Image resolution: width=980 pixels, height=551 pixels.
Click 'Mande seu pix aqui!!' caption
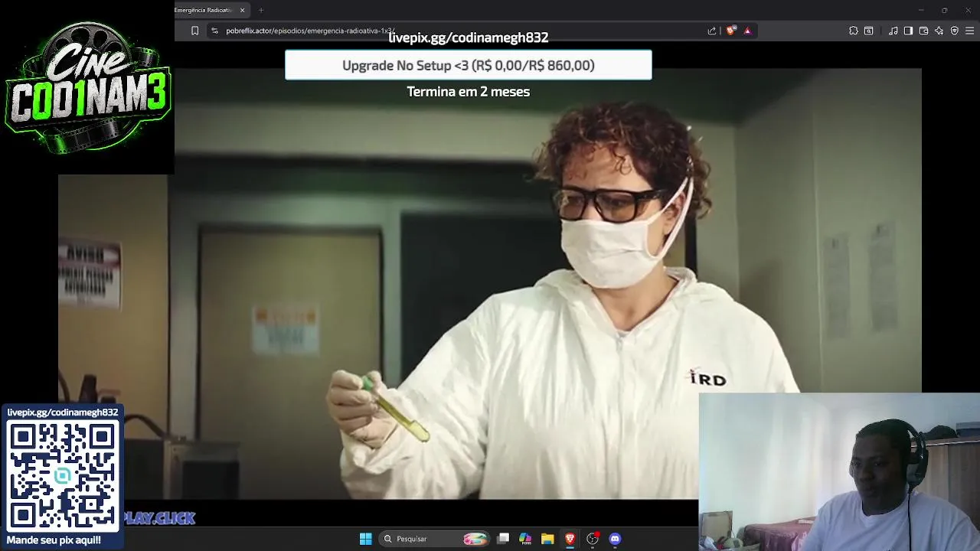coord(54,540)
